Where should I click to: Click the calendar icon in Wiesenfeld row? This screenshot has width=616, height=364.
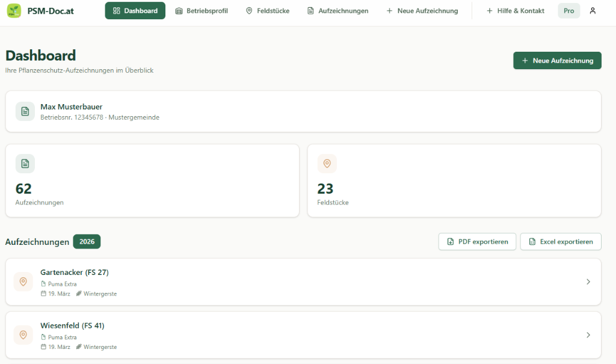point(43,347)
